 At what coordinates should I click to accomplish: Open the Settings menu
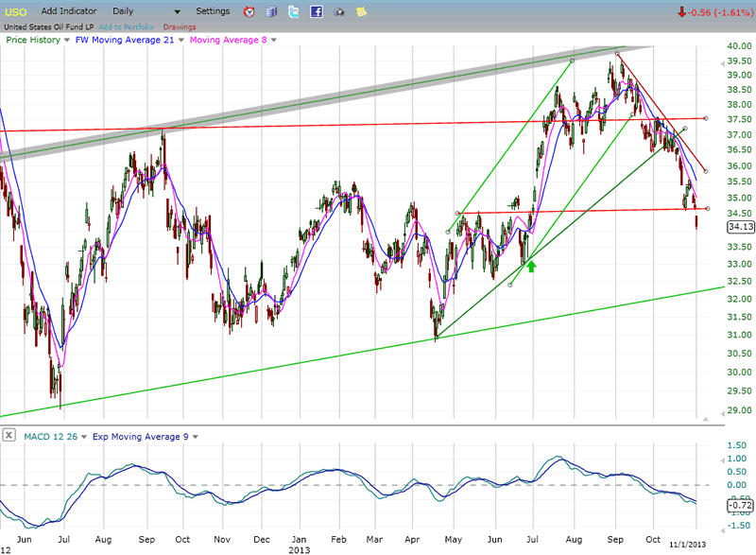(x=213, y=11)
